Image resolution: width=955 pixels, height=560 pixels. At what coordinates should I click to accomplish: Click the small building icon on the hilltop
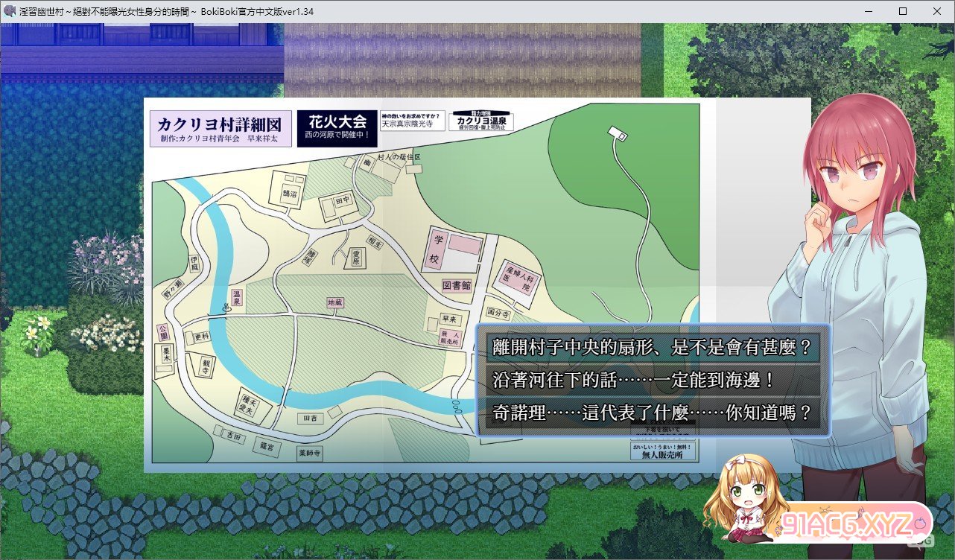[617, 133]
